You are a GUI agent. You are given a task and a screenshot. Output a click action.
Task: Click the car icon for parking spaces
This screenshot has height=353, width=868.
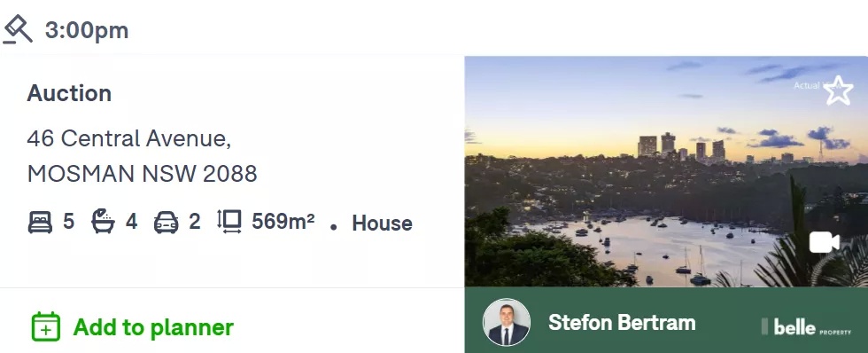click(167, 223)
